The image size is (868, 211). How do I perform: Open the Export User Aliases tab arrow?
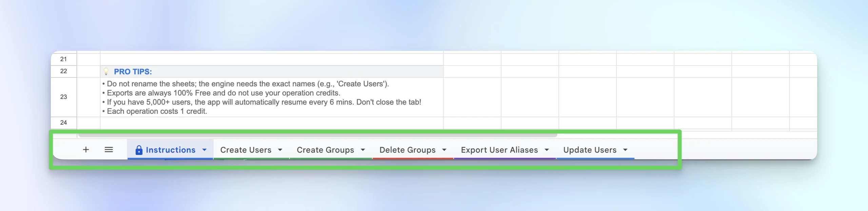pos(547,150)
